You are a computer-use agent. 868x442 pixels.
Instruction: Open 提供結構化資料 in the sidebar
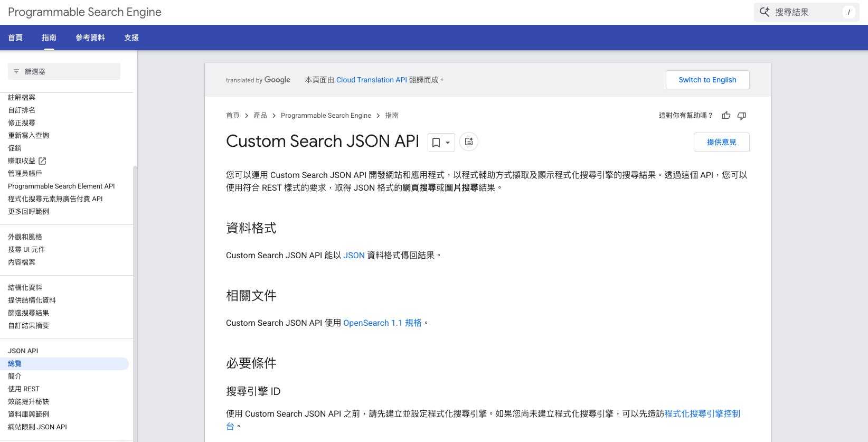(32, 300)
